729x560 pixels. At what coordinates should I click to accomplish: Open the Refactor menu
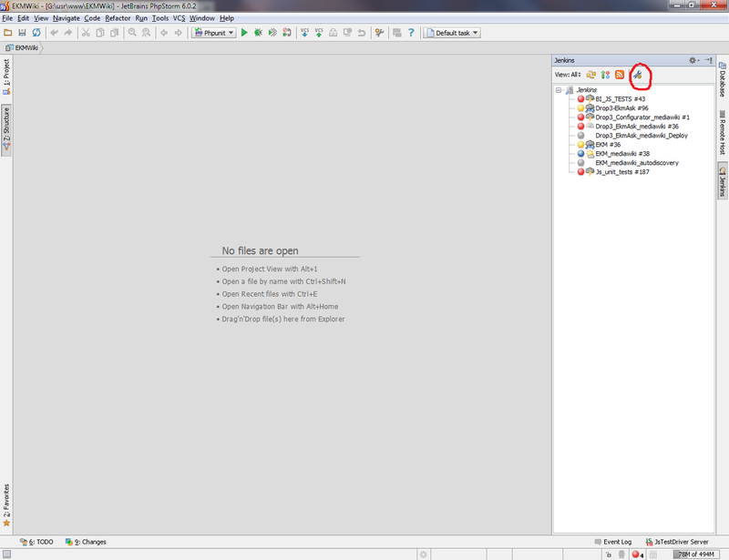[118, 18]
